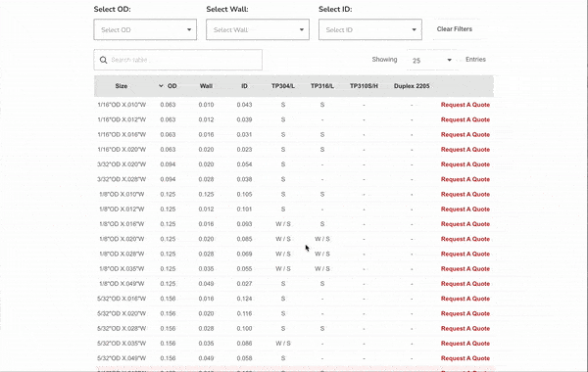The height and width of the screenshot is (372, 588).
Task: Open the Select Wall dropdown
Action: point(258,29)
